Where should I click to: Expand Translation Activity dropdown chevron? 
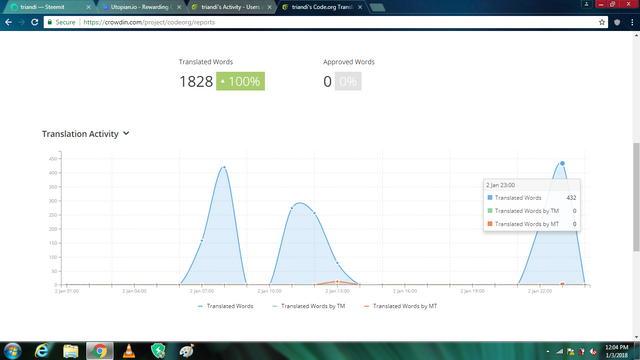(126, 133)
